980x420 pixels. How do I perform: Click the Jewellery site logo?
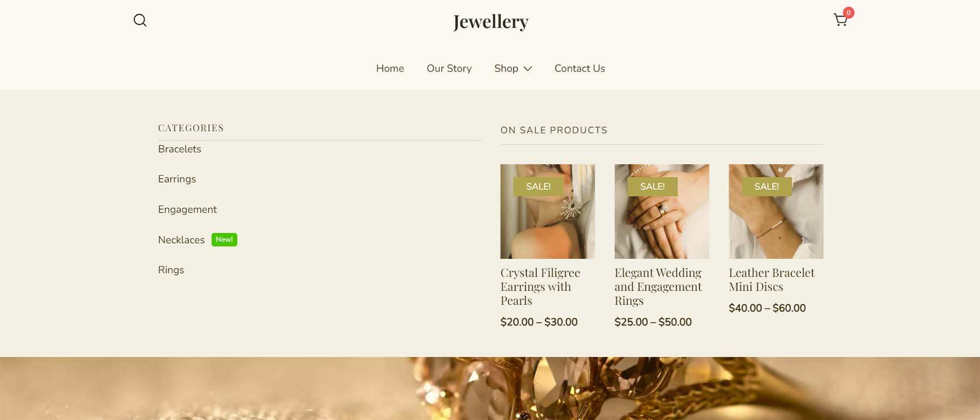click(491, 22)
